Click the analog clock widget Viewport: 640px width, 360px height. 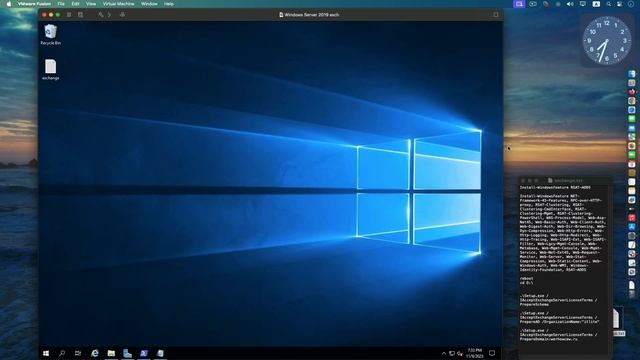pyautogui.click(x=607, y=40)
